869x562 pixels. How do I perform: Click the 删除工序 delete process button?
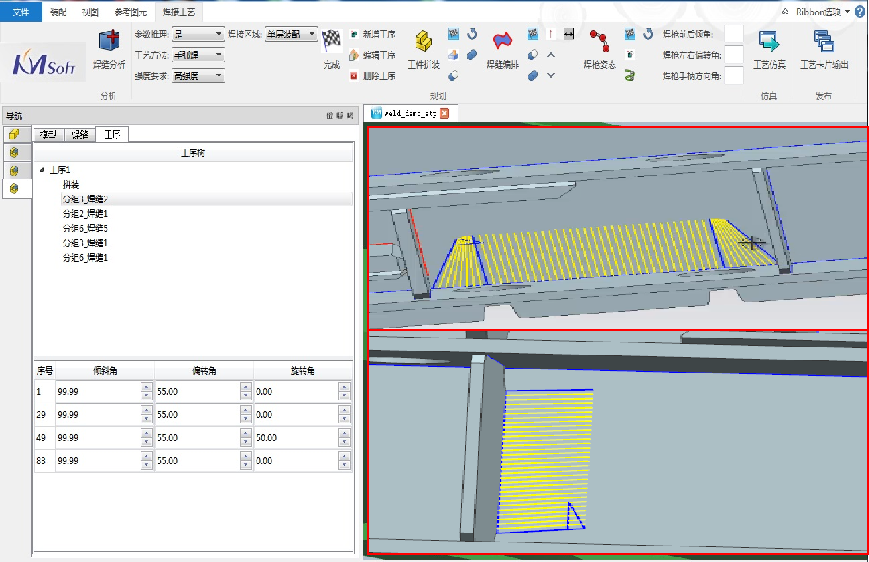tap(372, 75)
